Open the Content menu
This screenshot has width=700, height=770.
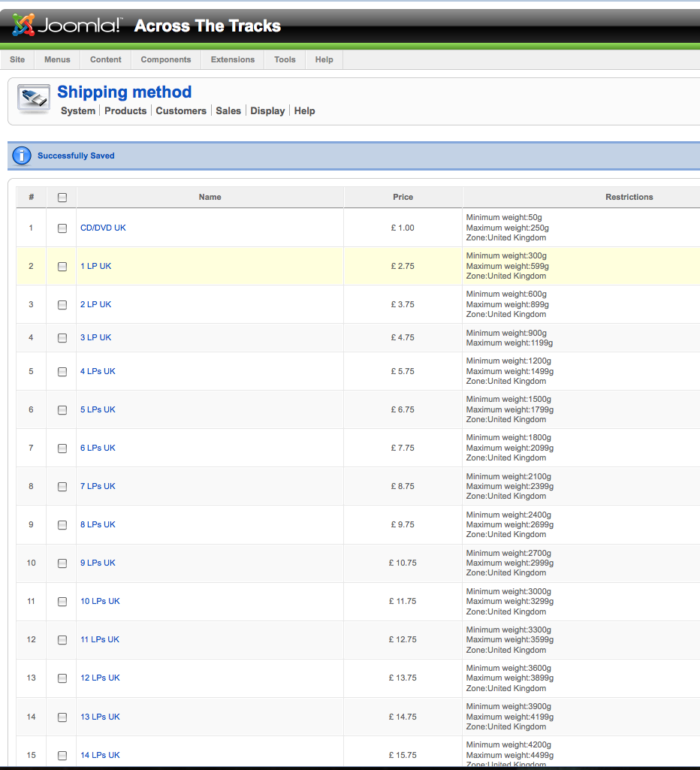point(106,59)
